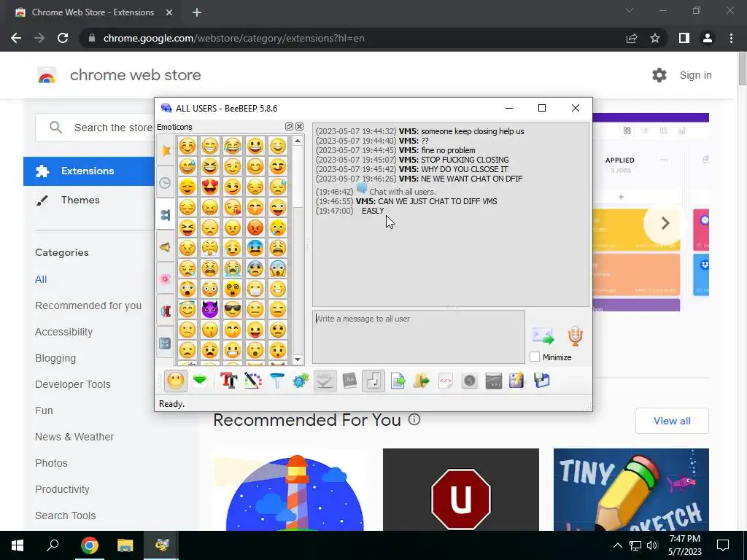Screen dimensions: 747x560
Task: Click the gray round record icon
Action: (x=470, y=381)
